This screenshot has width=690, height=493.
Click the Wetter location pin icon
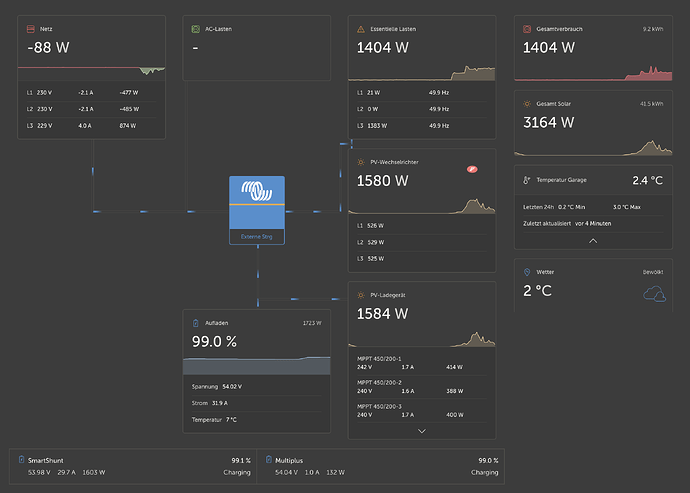click(527, 272)
